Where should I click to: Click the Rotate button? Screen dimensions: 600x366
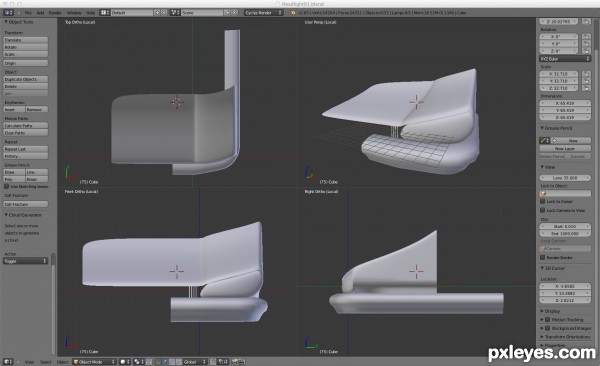click(x=26, y=47)
